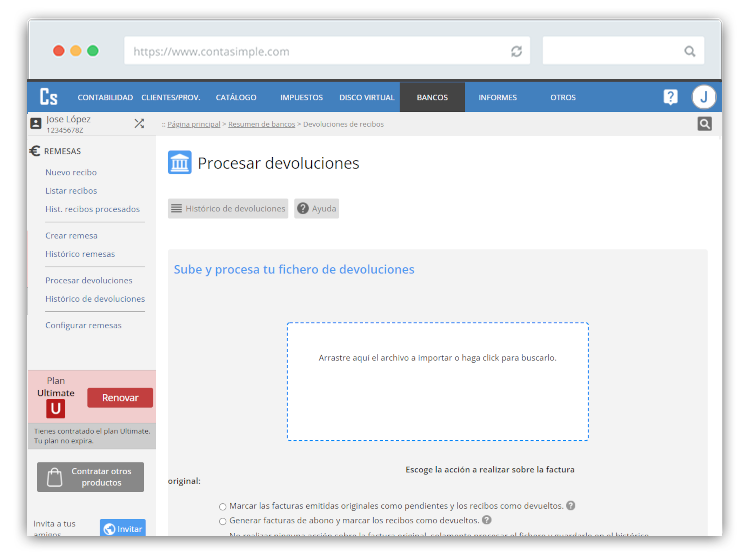Open Listar recibos in sidebar

71,191
